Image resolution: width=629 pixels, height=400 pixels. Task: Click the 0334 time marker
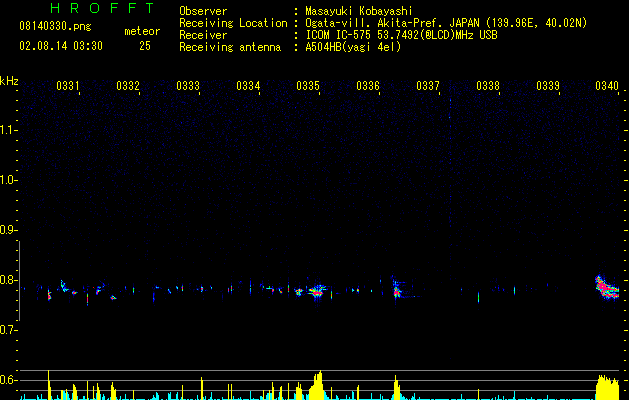coord(248,85)
